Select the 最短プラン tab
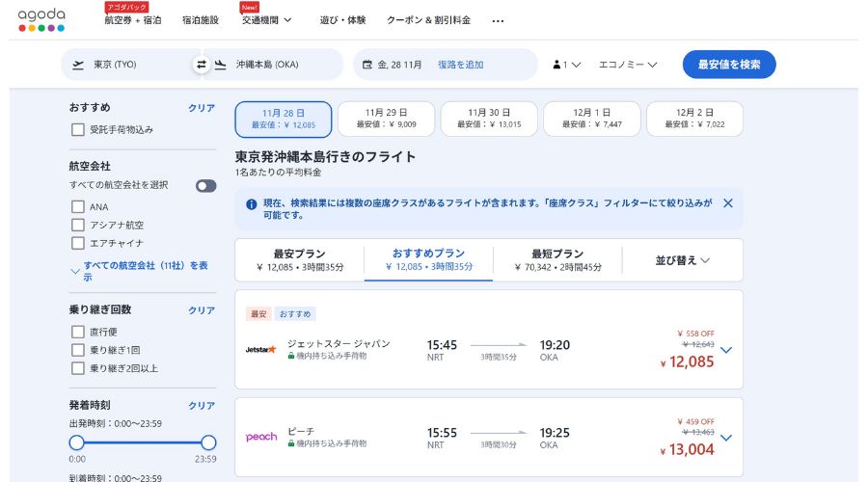The image size is (868, 482). (x=557, y=260)
